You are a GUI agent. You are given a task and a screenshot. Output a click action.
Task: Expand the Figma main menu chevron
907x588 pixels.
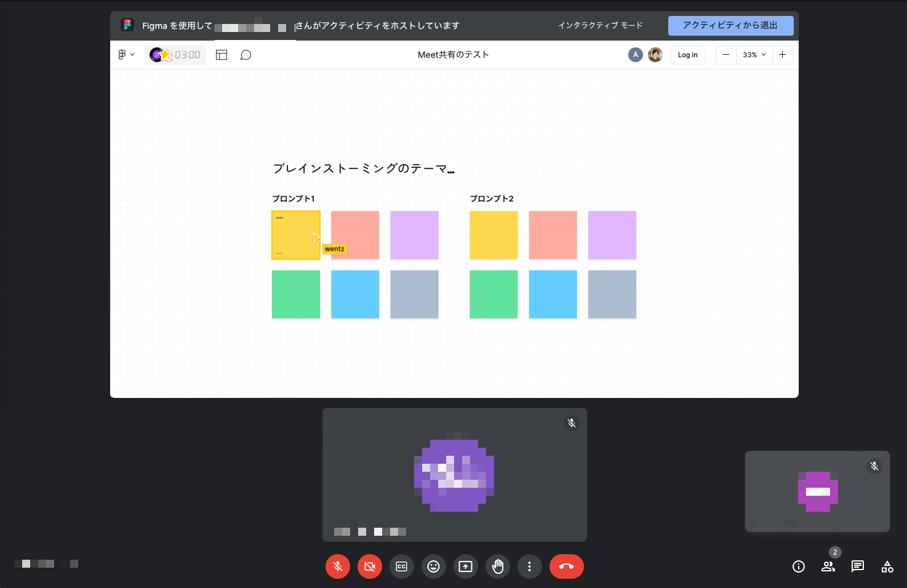click(x=133, y=55)
